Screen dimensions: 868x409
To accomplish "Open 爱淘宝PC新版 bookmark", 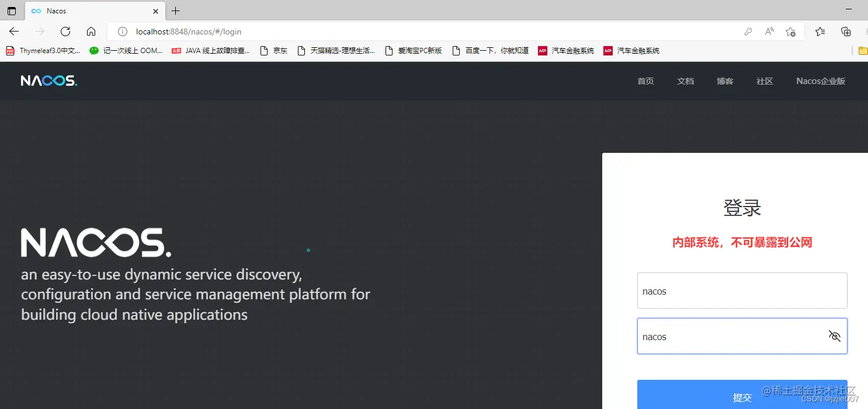I will point(414,51).
